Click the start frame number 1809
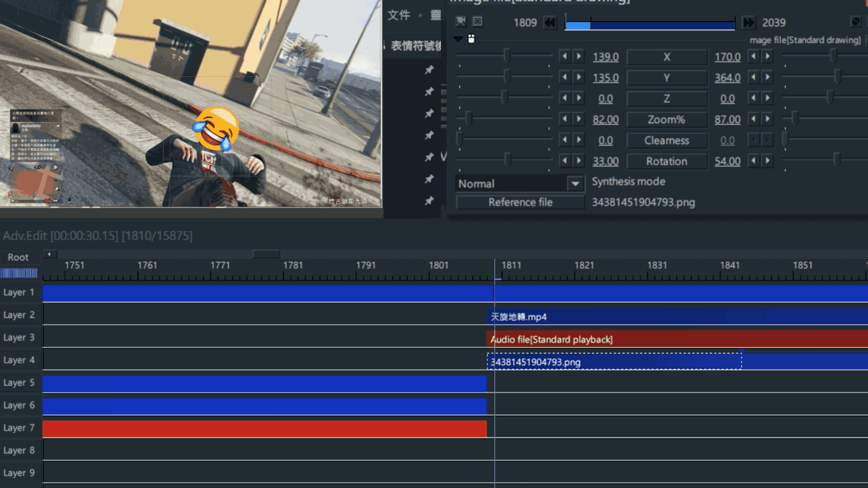Screen dimensions: 868x488 526,22
